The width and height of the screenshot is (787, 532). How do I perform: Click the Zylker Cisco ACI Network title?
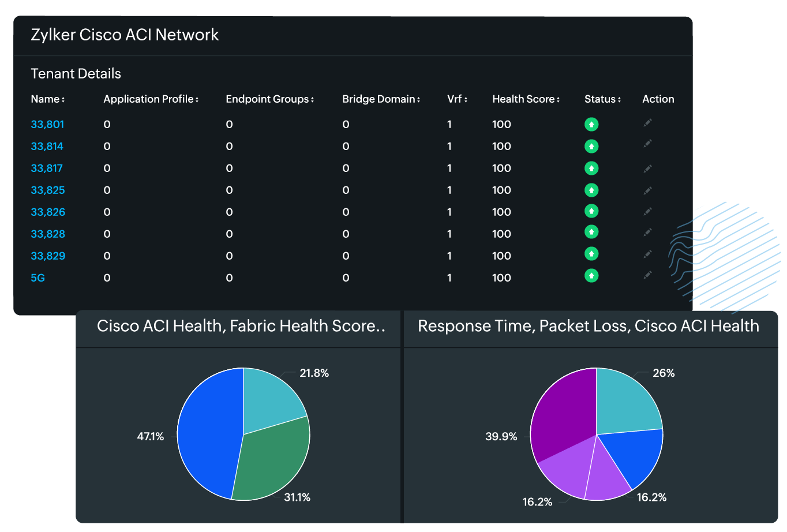click(x=125, y=35)
